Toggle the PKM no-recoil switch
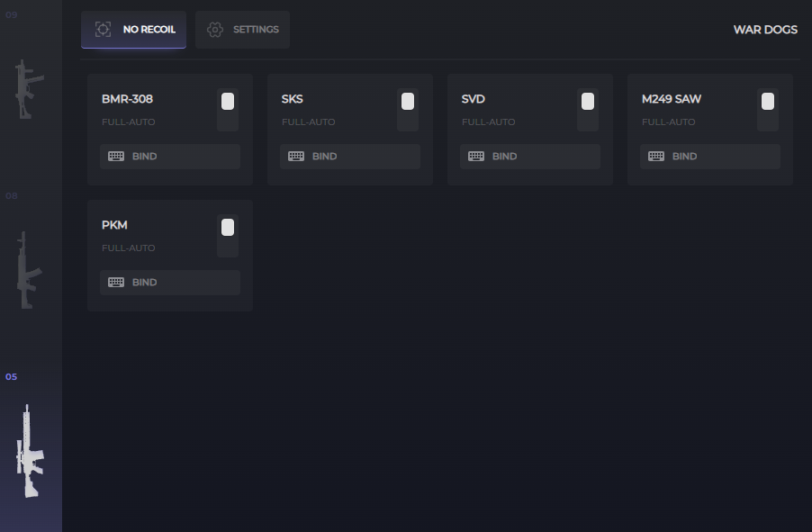Screen dimensions: 812x532 click(x=228, y=236)
